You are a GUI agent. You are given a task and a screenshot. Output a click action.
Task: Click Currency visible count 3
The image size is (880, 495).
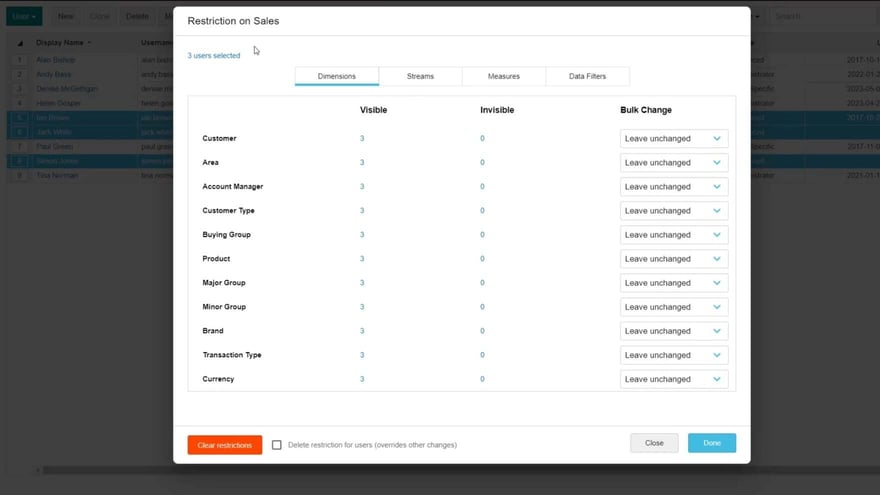[362, 379]
